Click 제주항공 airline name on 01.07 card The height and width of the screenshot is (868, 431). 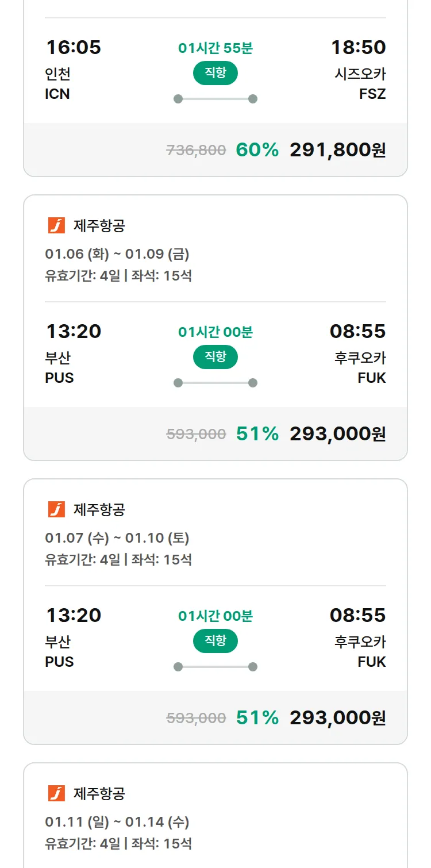point(99,510)
